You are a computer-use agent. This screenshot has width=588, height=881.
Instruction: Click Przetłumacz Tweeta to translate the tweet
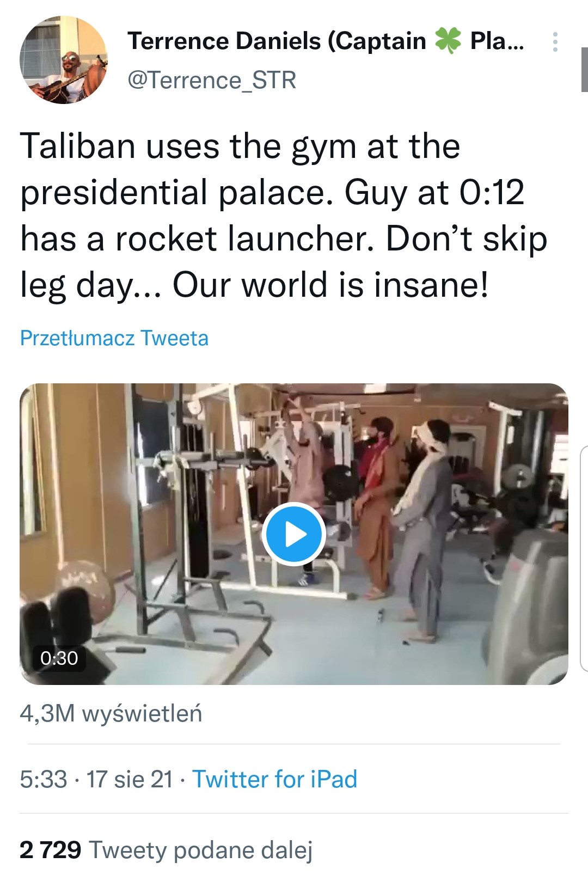[114, 338]
